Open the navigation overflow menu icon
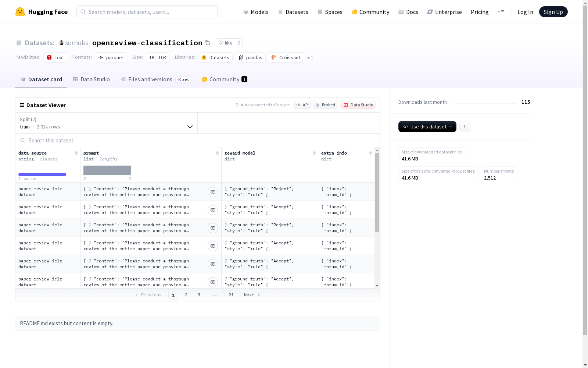Screen dimensions: 588x368 pyautogui.click(x=501, y=12)
